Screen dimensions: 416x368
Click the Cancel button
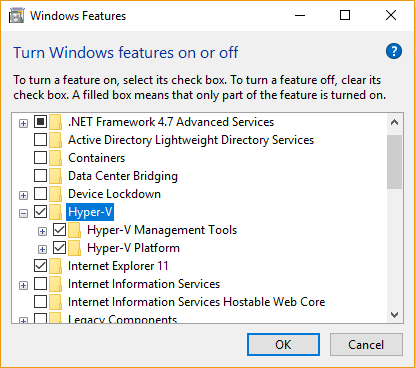(x=366, y=345)
